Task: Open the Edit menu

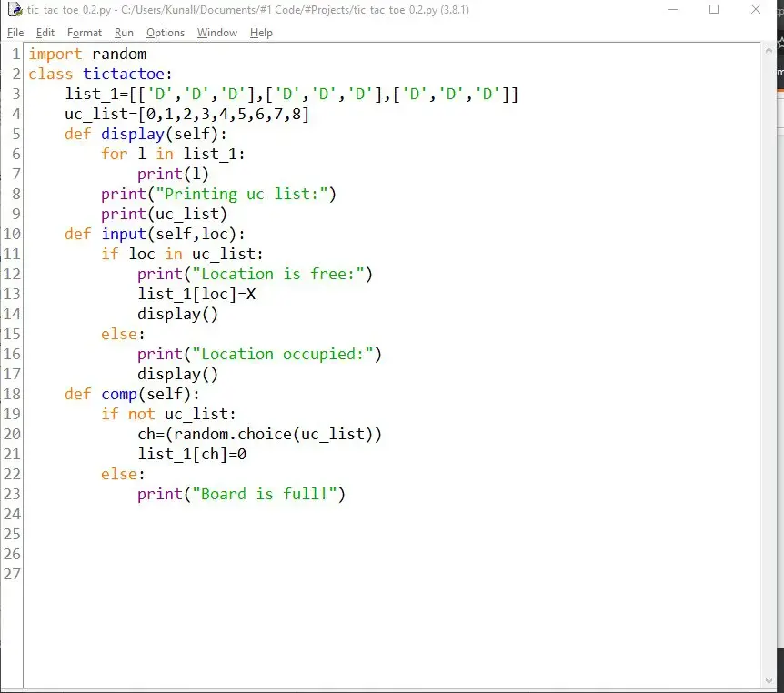Action: click(x=45, y=33)
